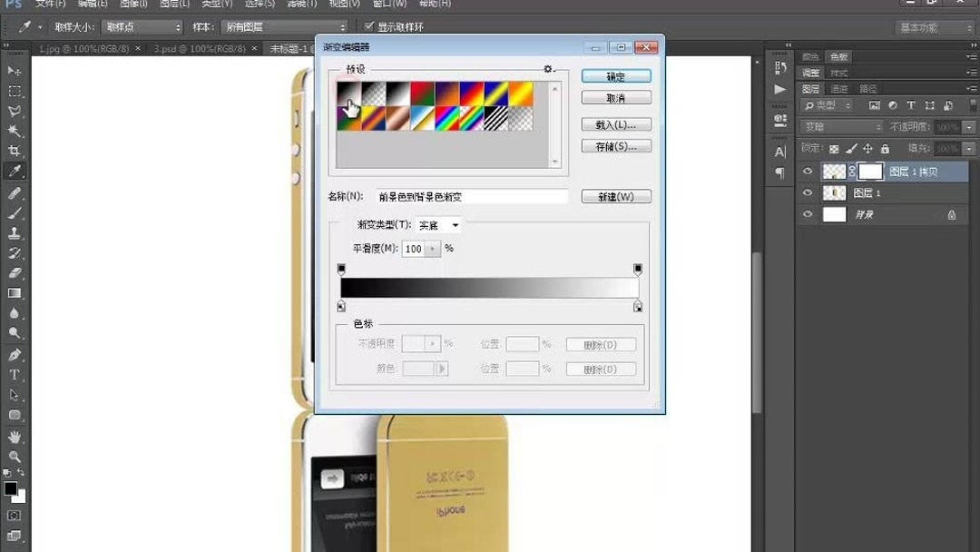Click the 载入 button to load gradients

tap(615, 123)
